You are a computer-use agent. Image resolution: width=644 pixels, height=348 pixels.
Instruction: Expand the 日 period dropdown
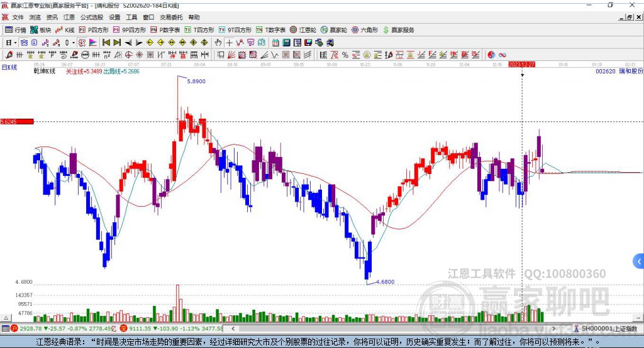[x=15, y=43]
